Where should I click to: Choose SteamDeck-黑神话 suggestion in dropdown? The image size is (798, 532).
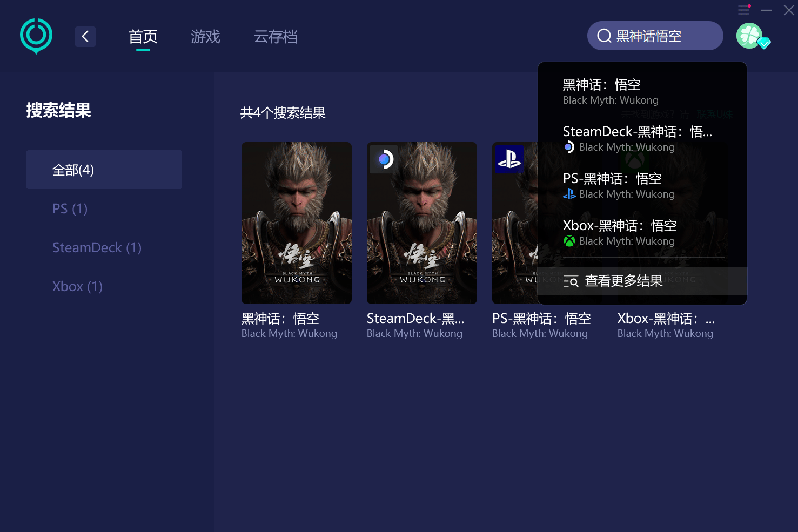coord(642,139)
